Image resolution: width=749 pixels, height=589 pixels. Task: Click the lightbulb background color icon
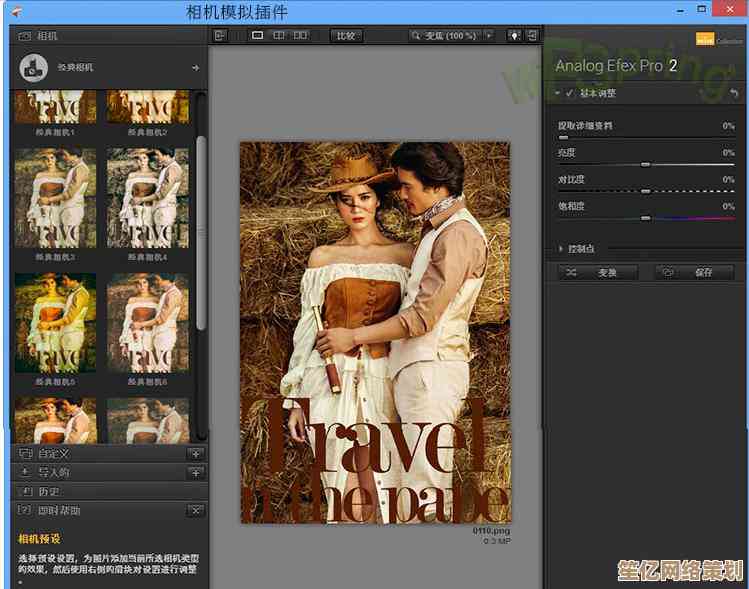(514, 35)
